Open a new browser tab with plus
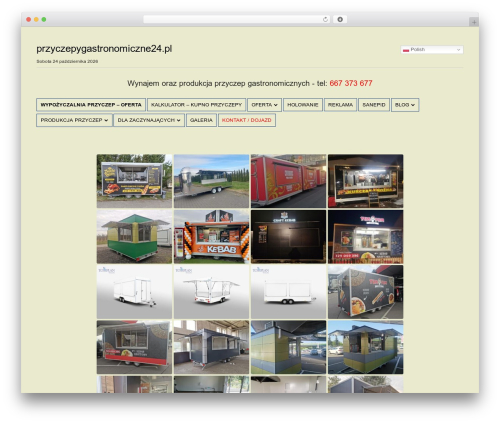The image size is (500, 423). [x=474, y=22]
